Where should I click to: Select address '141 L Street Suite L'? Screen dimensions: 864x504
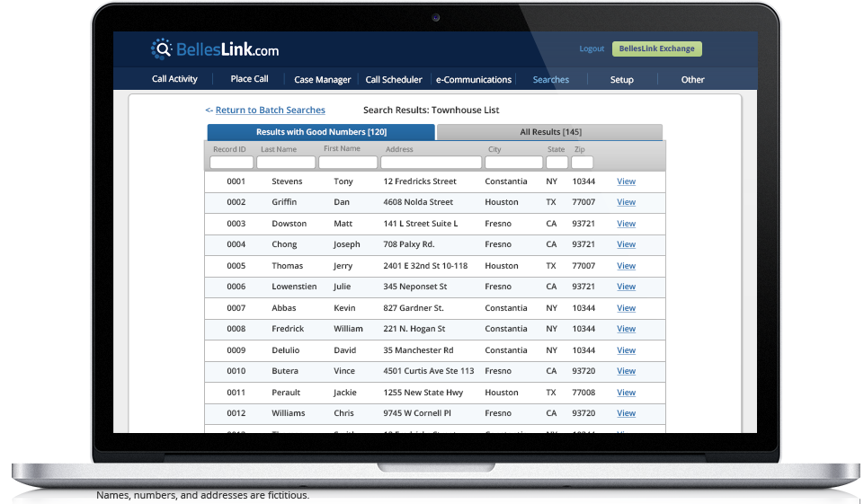pos(421,223)
